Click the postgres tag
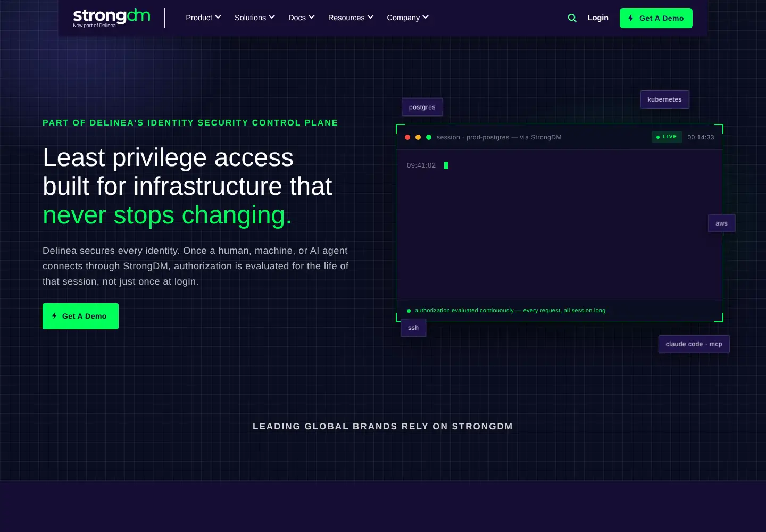766x532 pixels. 422,107
